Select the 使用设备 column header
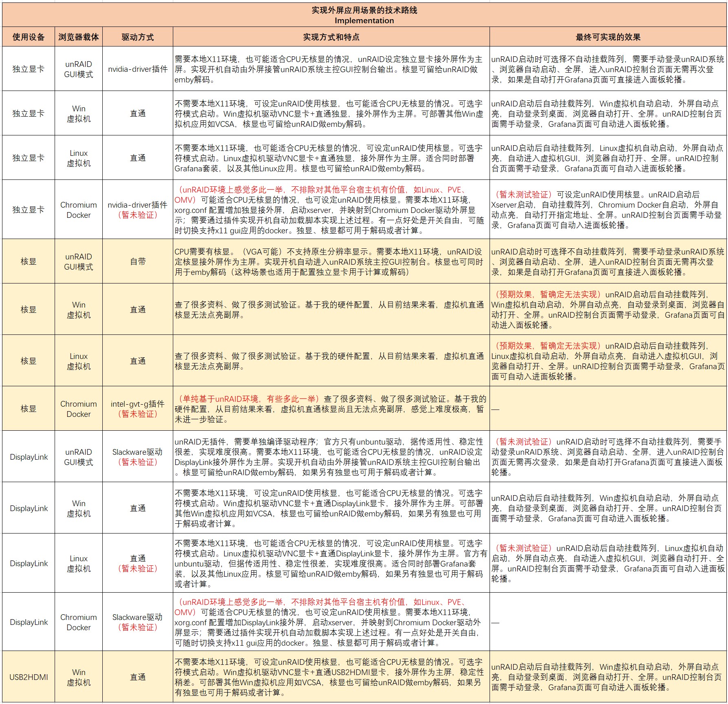Screen dimensions: 728x704 click(x=28, y=37)
